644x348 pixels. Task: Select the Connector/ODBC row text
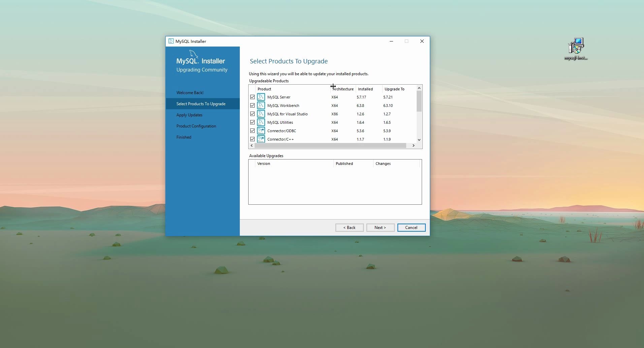click(282, 131)
